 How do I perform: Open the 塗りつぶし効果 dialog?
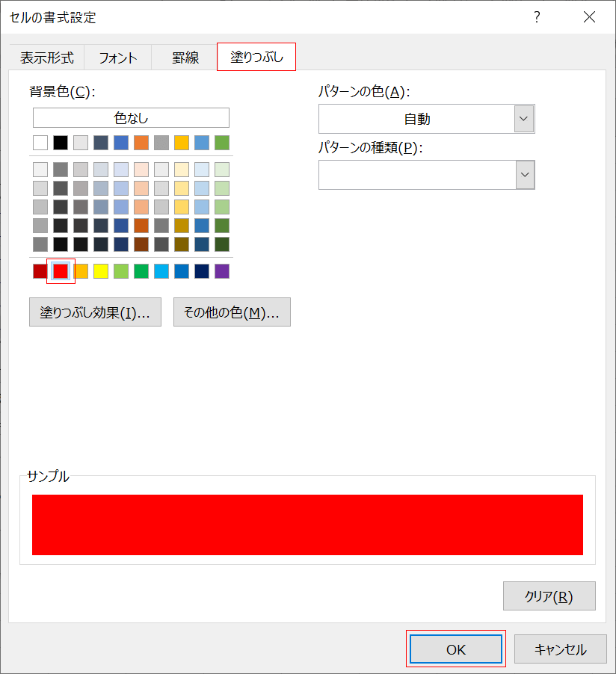coord(95,312)
